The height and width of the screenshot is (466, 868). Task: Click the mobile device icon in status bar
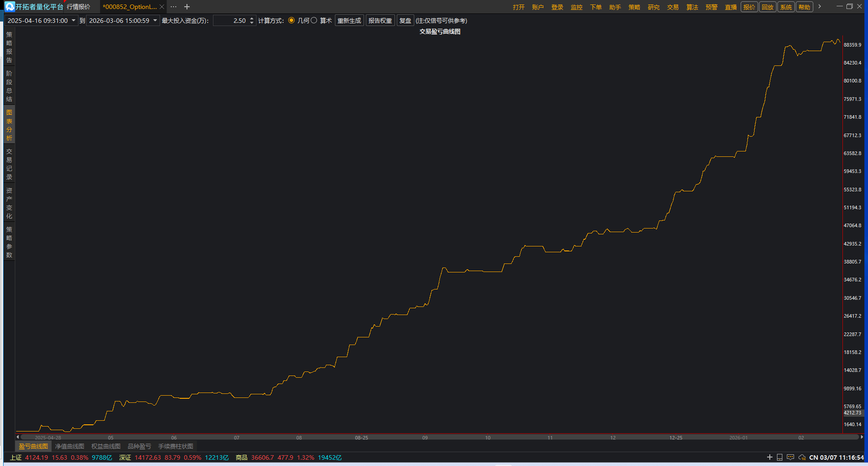780,457
